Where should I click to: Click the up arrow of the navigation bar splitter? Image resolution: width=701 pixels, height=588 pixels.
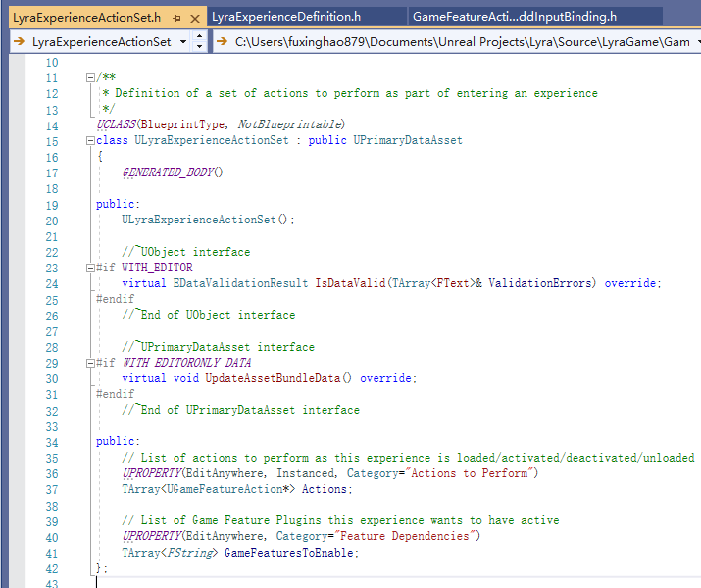coord(199,36)
